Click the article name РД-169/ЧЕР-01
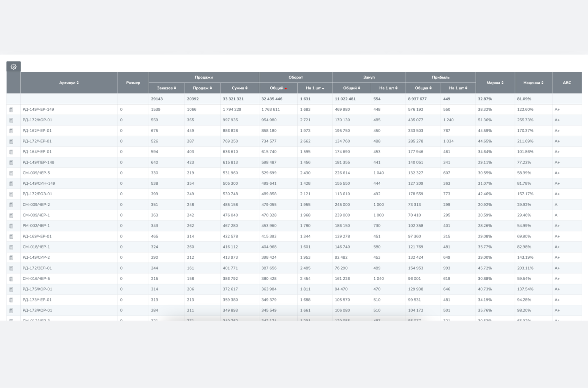 37,236
